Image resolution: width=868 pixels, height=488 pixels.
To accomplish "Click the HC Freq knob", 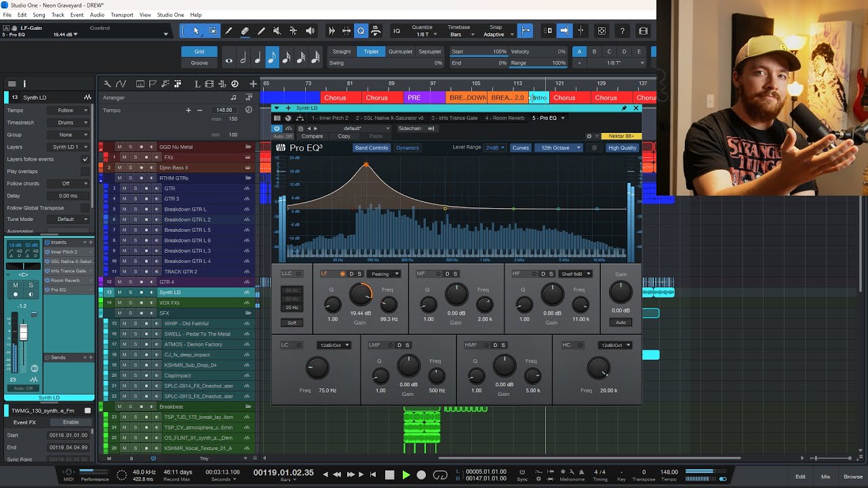I will tap(598, 368).
